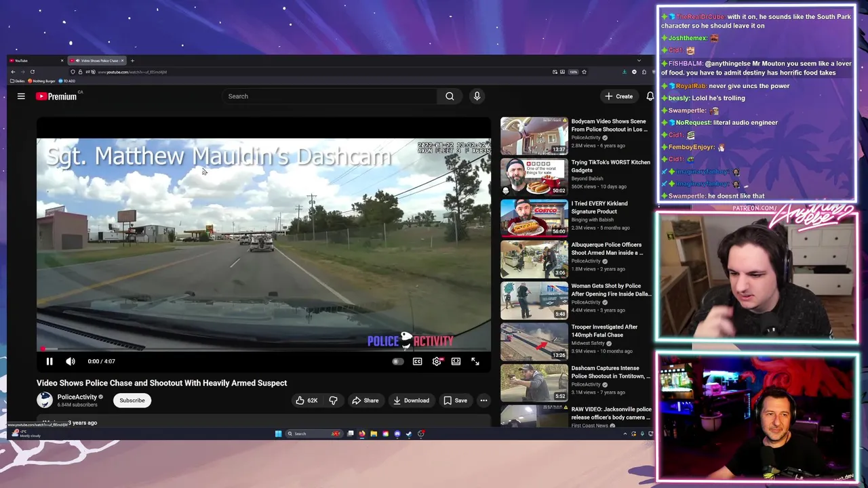Show hidden system tray icons
The width and height of the screenshot is (868, 488).
(625, 434)
